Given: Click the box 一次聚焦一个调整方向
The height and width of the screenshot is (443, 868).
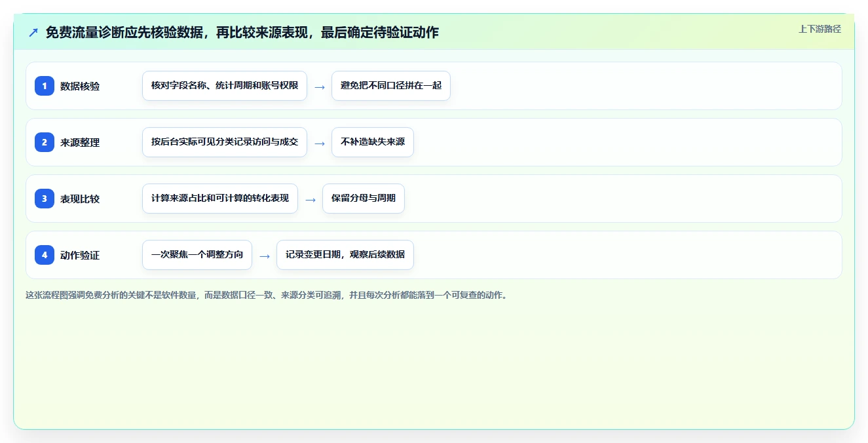Looking at the screenshot, I should (x=197, y=255).
